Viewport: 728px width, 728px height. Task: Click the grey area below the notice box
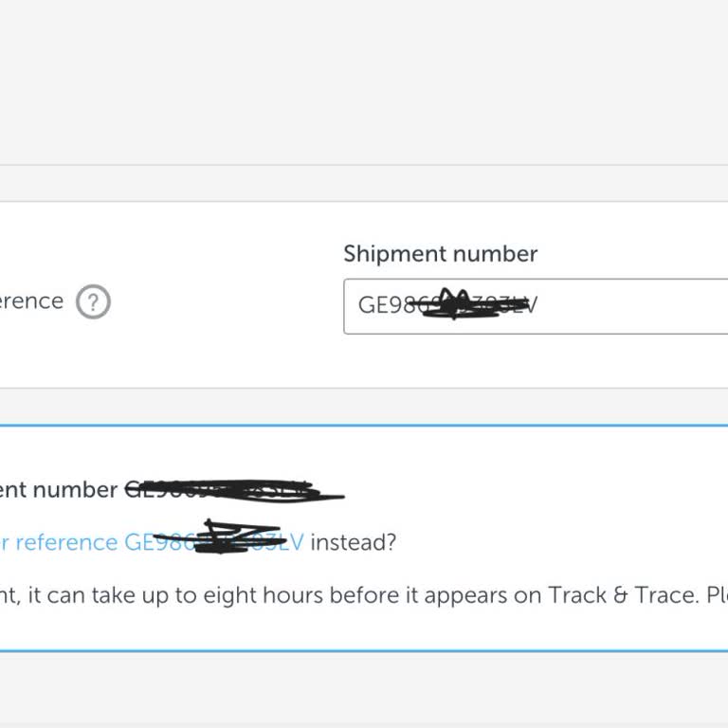click(x=364, y=692)
